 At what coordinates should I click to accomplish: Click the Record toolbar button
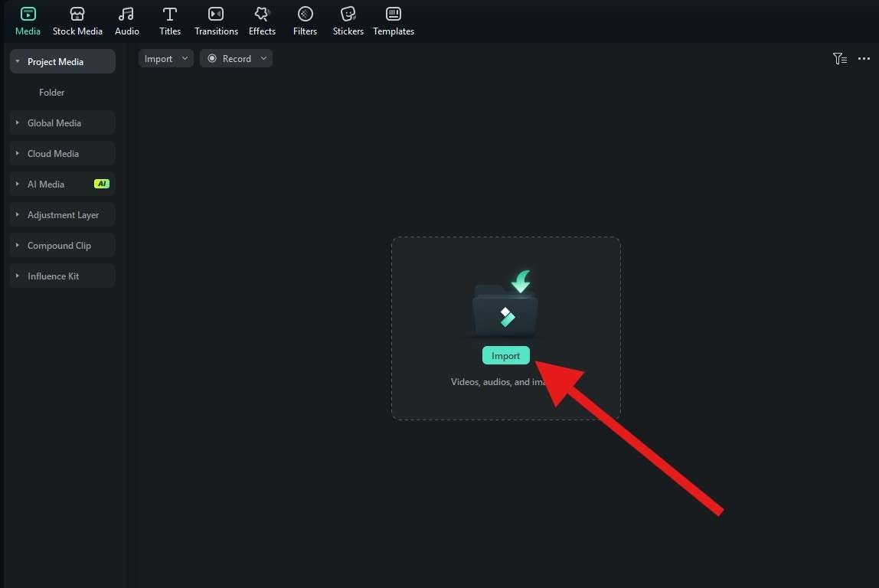pos(236,58)
